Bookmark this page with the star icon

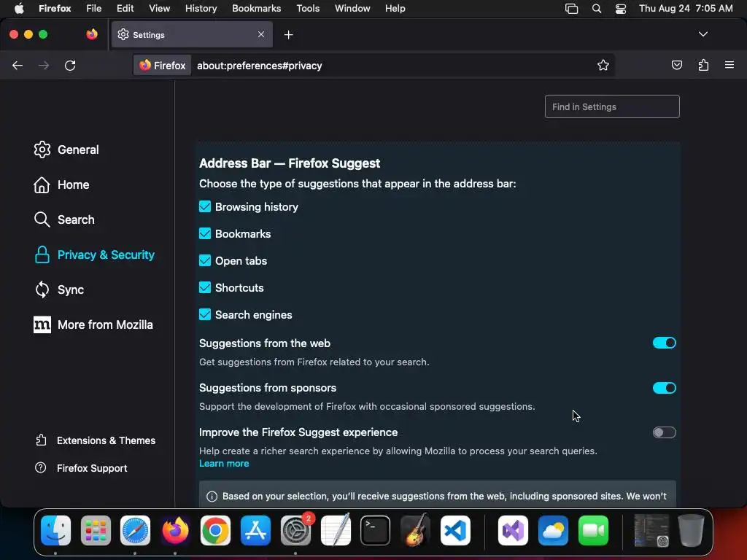pos(603,65)
